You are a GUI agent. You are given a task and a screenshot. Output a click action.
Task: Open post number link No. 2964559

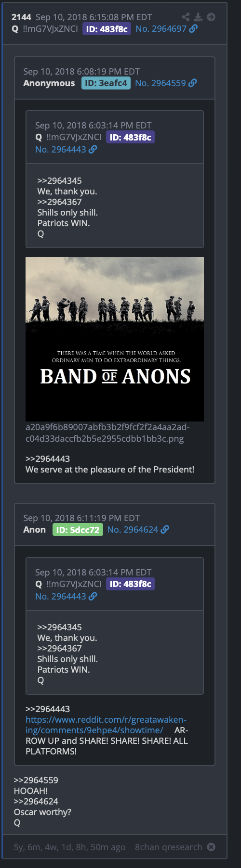pyautogui.click(x=161, y=83)
